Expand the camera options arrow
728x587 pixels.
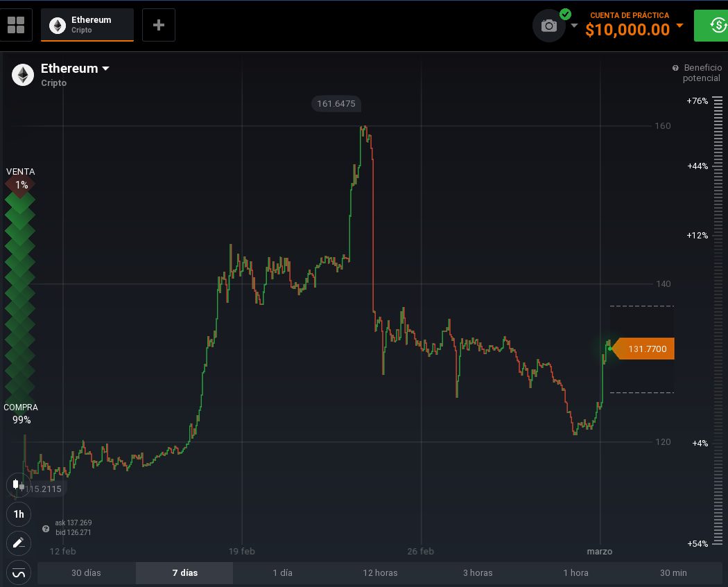point(574,26)
